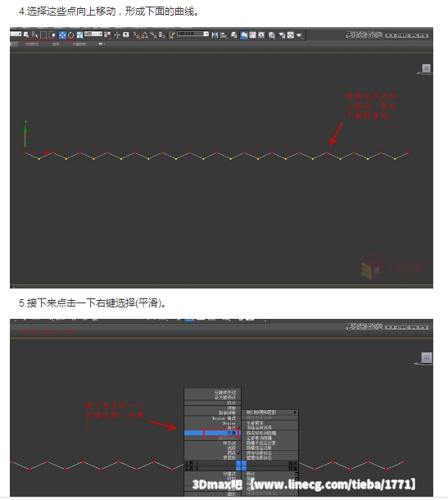Image resolution: width=448 pixels, height=500 pixels.
Task: Choose 移动 in transform quad menu
Action: 251,474
